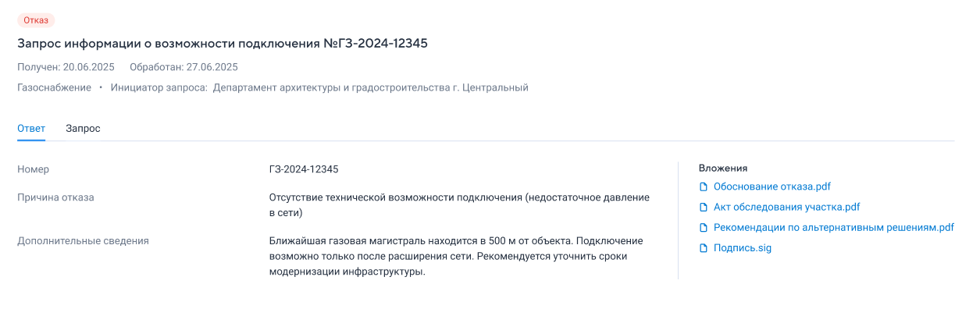This screenshot has height=309, width=980.
Task: Select the request title №ГЗ-2024-12345 heading
Action: point(223,44)
